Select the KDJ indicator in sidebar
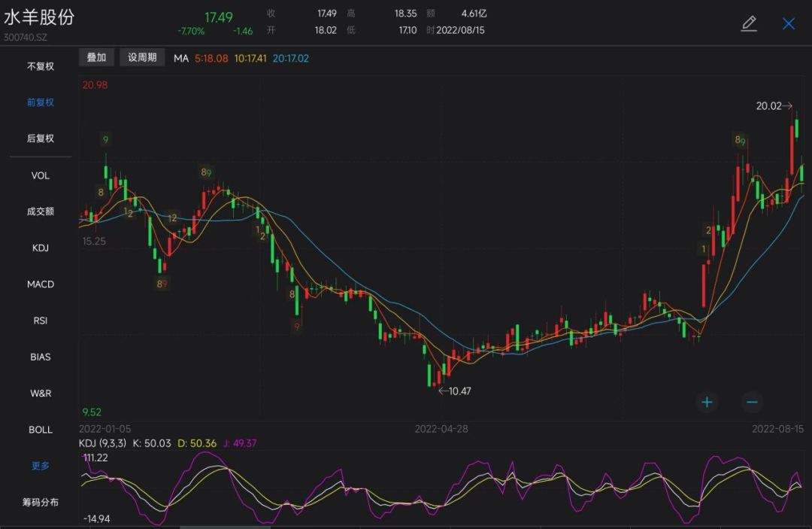 [41, 248]
